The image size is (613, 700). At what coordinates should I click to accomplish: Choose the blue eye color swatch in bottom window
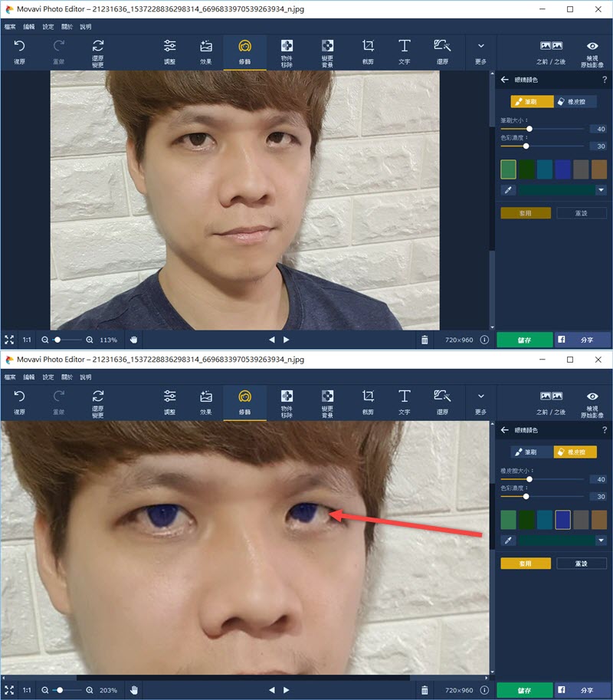pos(563,520)
